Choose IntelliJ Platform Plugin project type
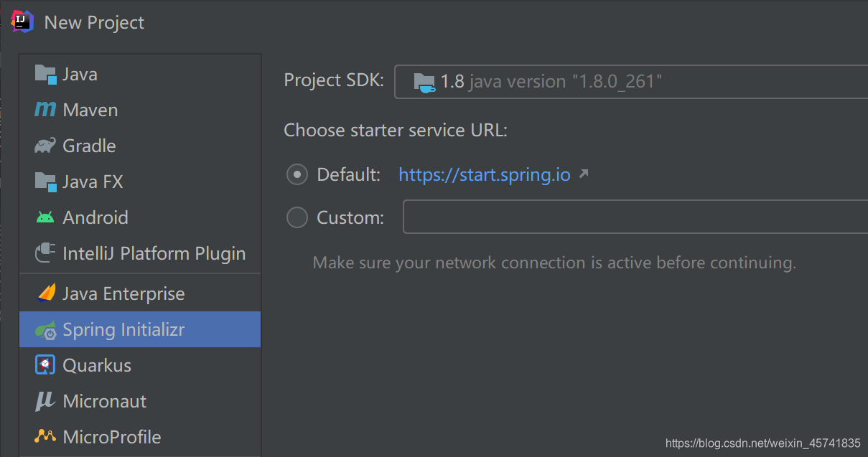 pyautogui.click(x=140, y=253)
